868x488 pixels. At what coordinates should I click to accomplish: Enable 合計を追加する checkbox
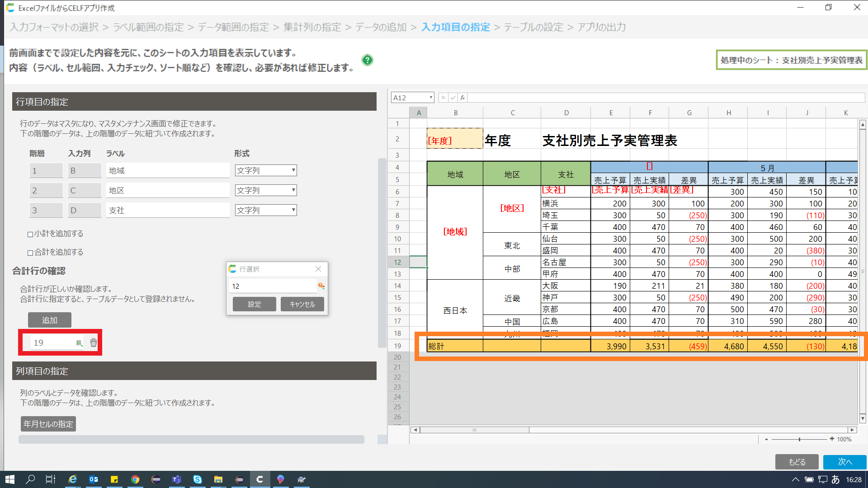[30, 253]
